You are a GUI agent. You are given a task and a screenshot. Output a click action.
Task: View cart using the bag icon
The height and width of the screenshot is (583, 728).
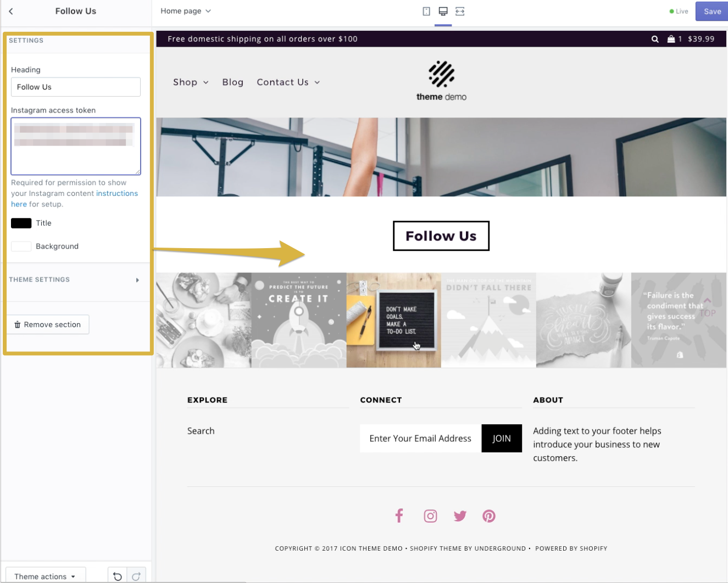coord(671,39)
